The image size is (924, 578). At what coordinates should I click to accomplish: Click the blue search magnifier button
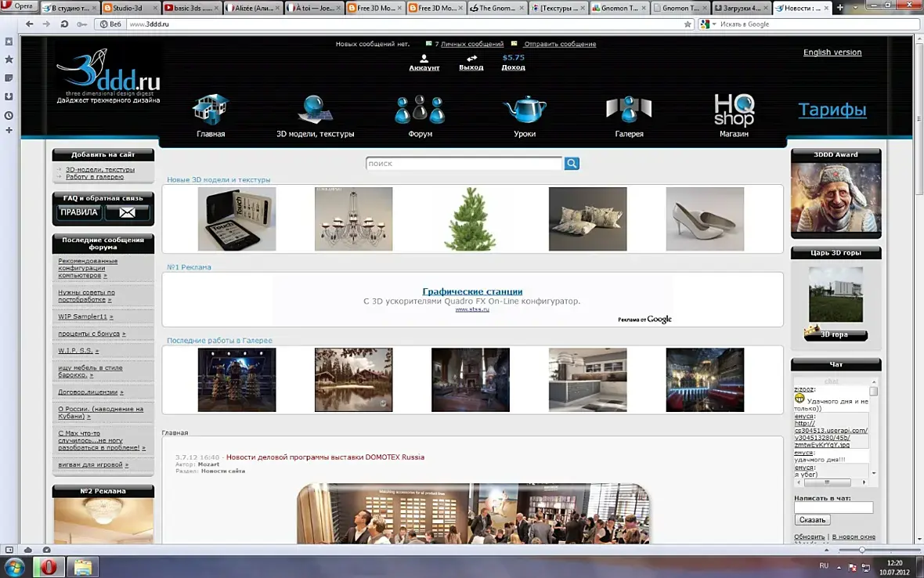572,163
